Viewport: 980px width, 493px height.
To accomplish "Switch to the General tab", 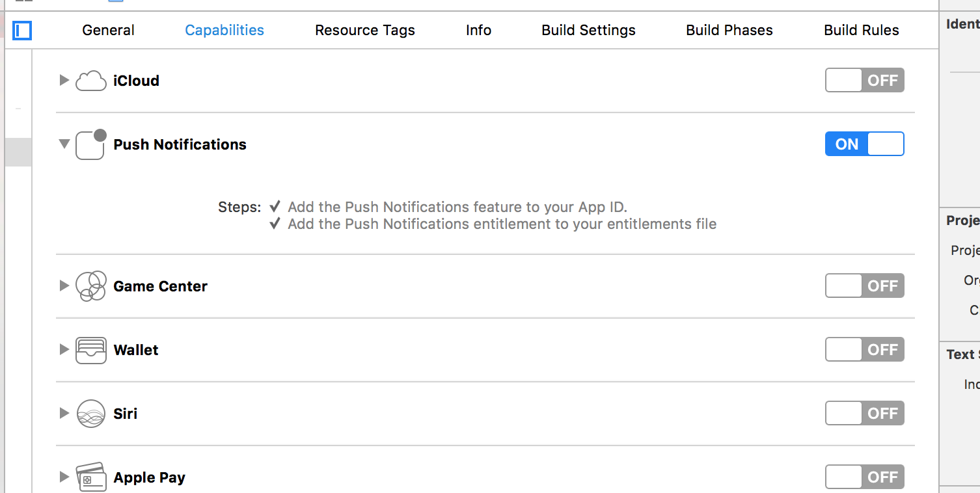I will tap(107, 30).
